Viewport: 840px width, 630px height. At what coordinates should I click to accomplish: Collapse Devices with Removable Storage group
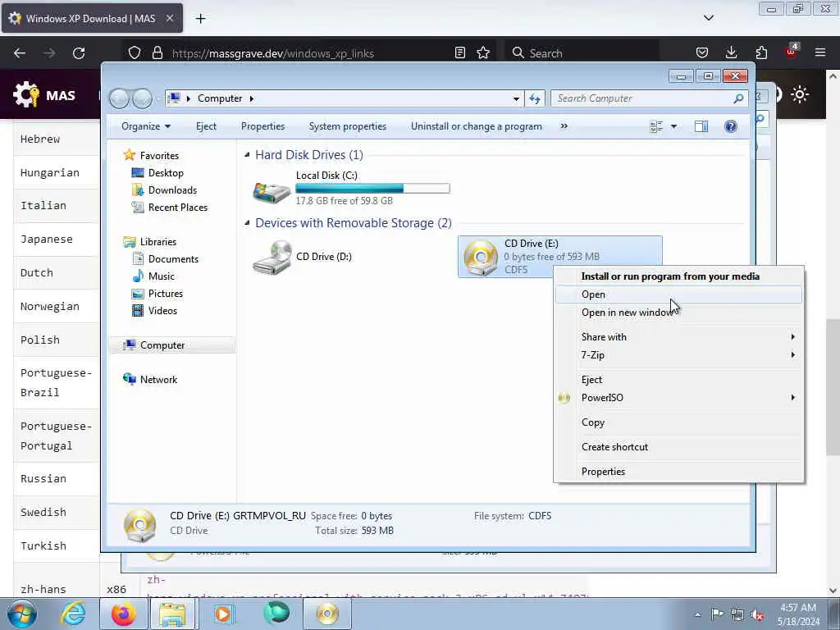tap(247, 223)
